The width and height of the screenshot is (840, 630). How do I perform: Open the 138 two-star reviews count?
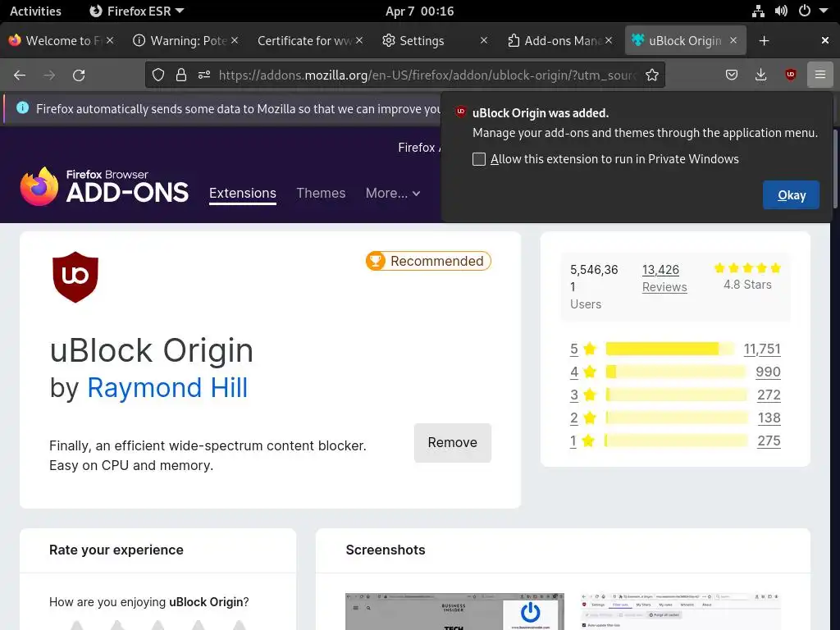(769, 418)
